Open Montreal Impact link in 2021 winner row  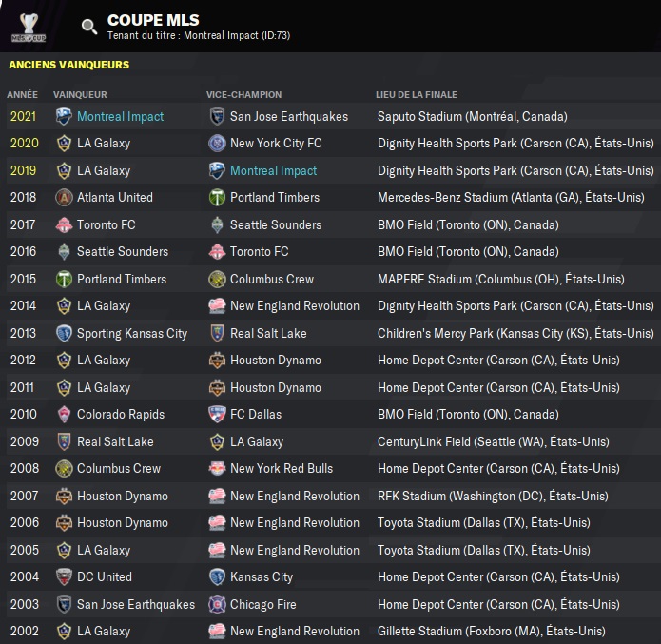click(120, 116)
